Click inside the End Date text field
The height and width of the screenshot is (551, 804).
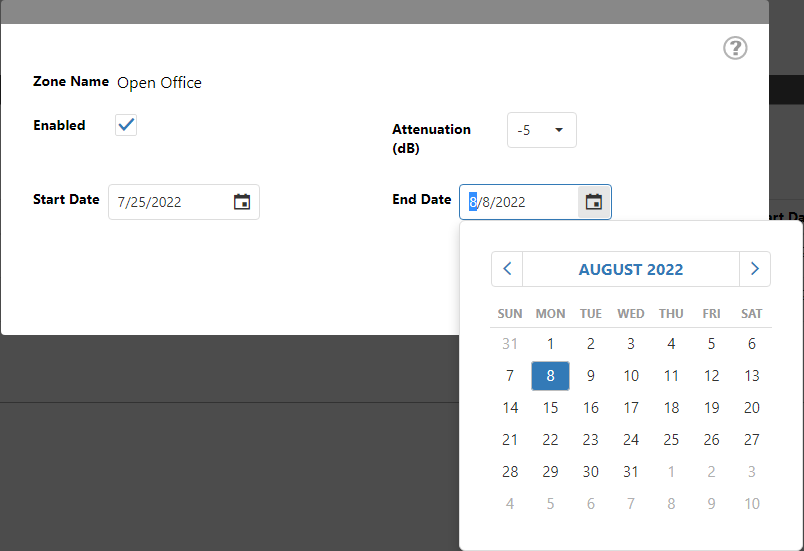click(x=520, y=202)
